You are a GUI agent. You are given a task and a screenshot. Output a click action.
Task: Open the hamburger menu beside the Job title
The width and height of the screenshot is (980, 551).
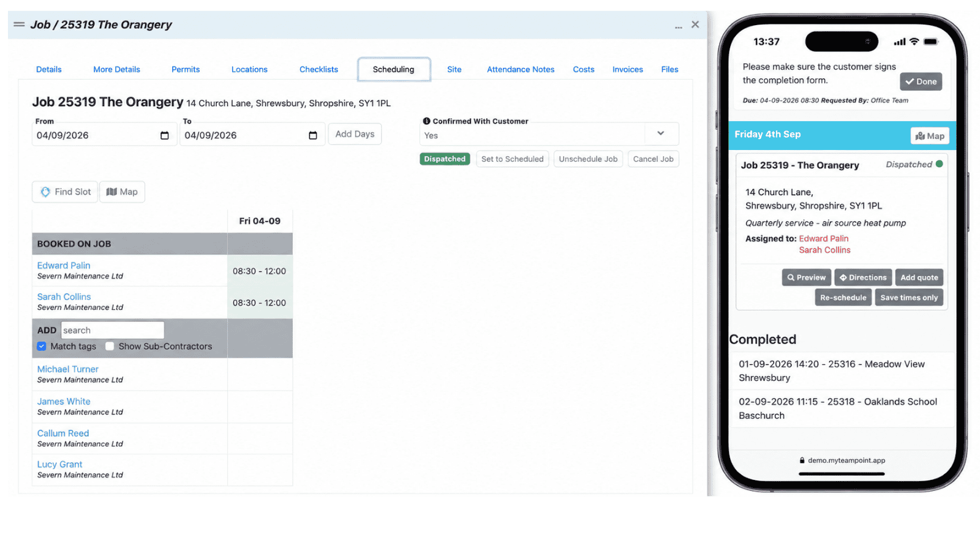19,24
